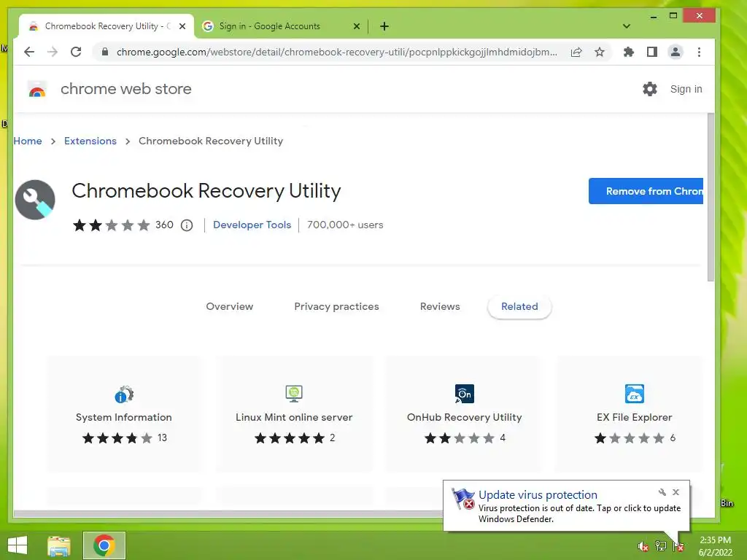Open the OnHub Recovery Utility icon
The image size is (747, 560).
(x=465, y=394)
